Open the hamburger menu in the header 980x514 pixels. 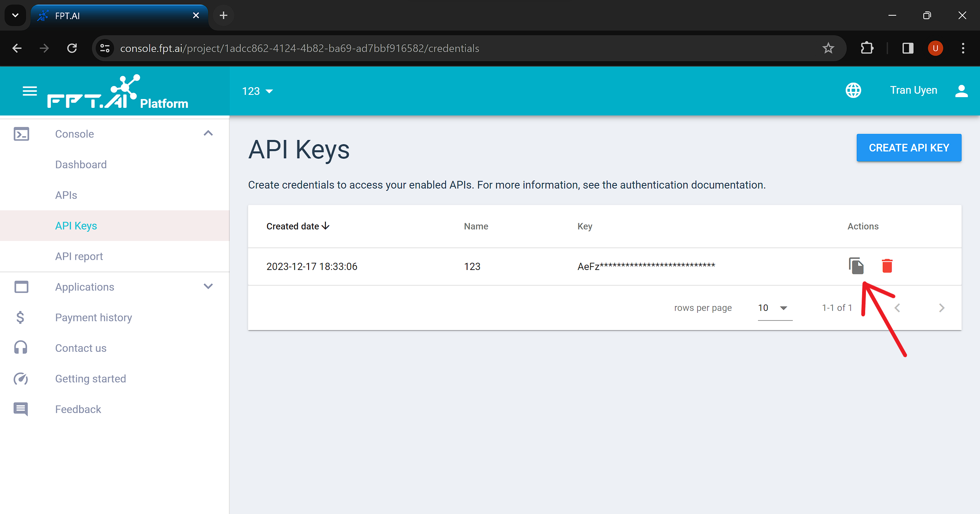(x=29, y=91)
